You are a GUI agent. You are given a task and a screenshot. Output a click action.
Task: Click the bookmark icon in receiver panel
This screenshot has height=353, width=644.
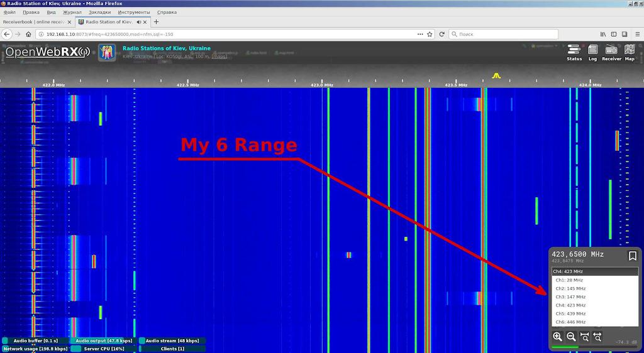tap(633, 256)
